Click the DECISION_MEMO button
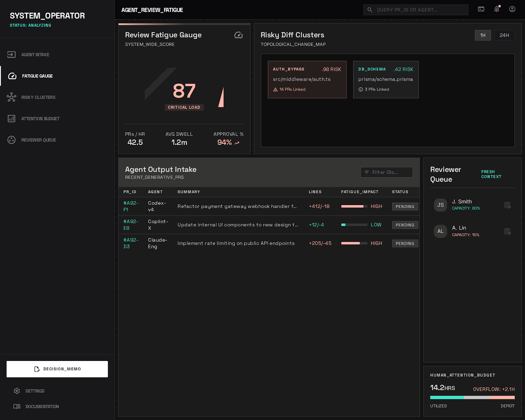525x420 pixels. (x=57, y=369)
